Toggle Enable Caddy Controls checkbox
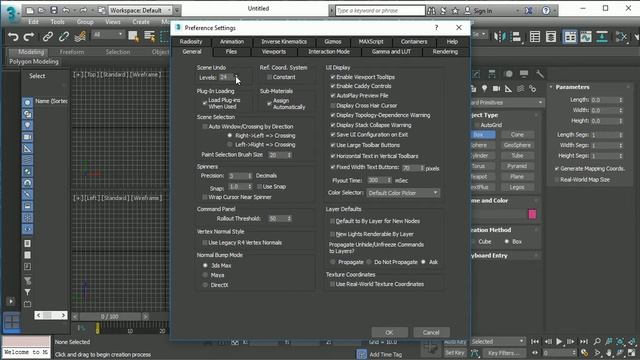The image size is (640, 360). point(333,86)
